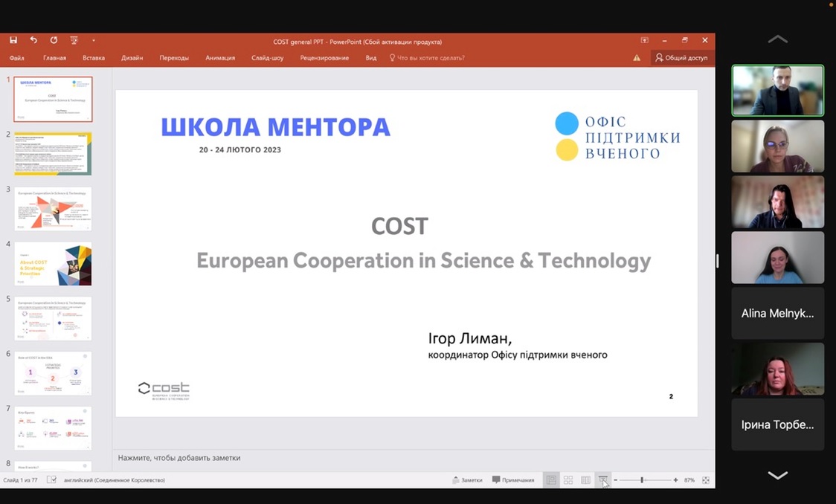836x504 pixels.
Task: Click the 87% zoom level
Action: tap(689, 480)
